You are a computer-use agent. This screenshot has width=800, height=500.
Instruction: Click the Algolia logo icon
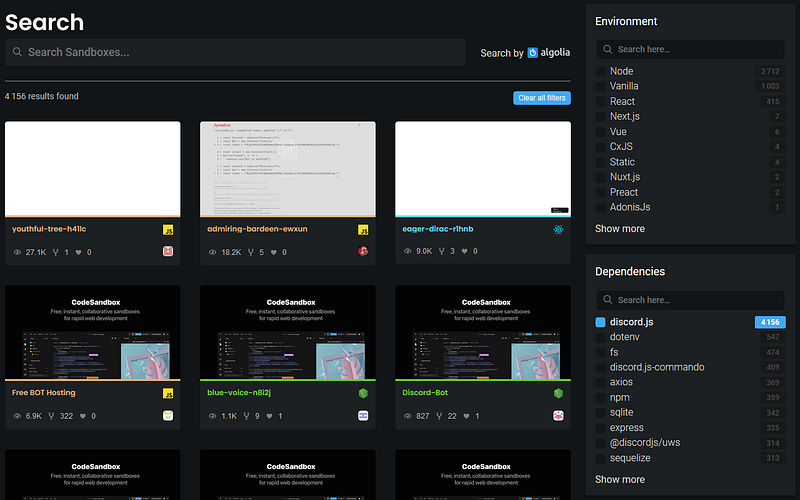[x=532, y=53]
